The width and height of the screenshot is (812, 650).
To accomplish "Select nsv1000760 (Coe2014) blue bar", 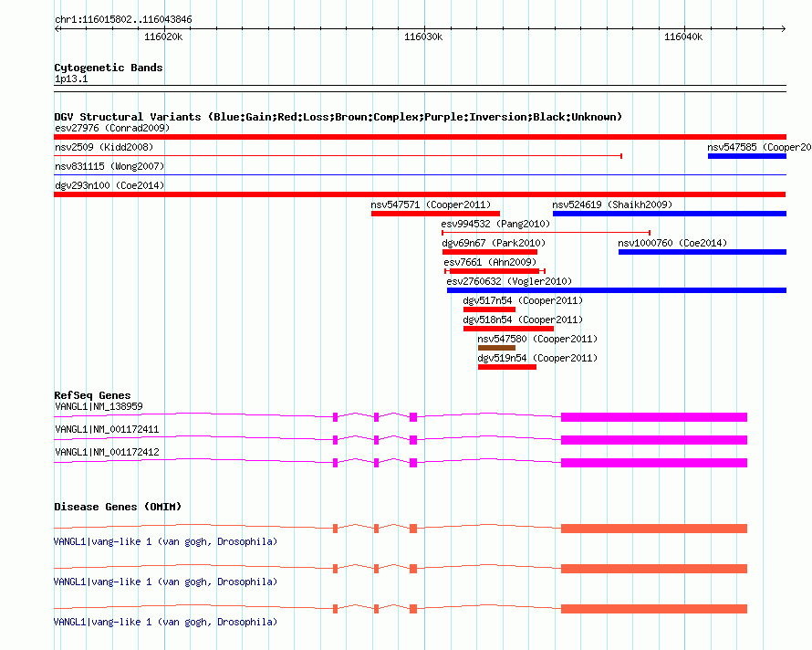I will (703, 252).
